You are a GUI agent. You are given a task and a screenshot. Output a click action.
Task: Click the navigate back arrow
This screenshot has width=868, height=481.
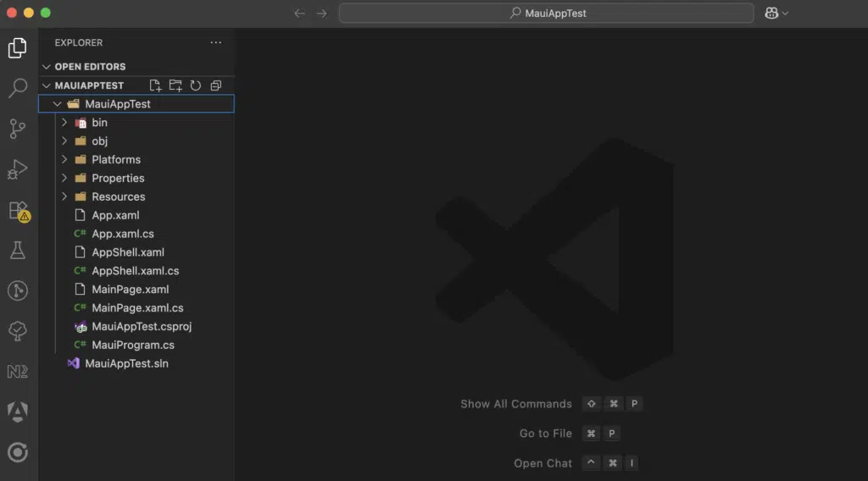coord(299,13)
